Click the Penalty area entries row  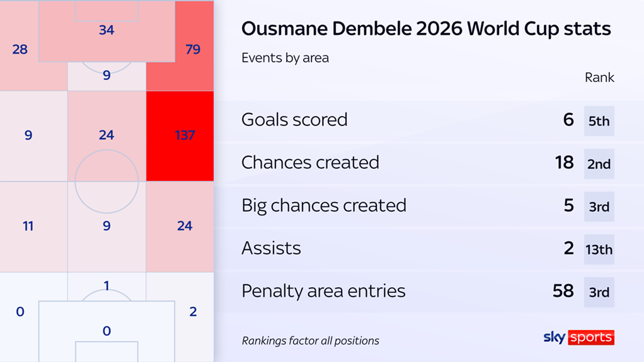click(429, 292)
